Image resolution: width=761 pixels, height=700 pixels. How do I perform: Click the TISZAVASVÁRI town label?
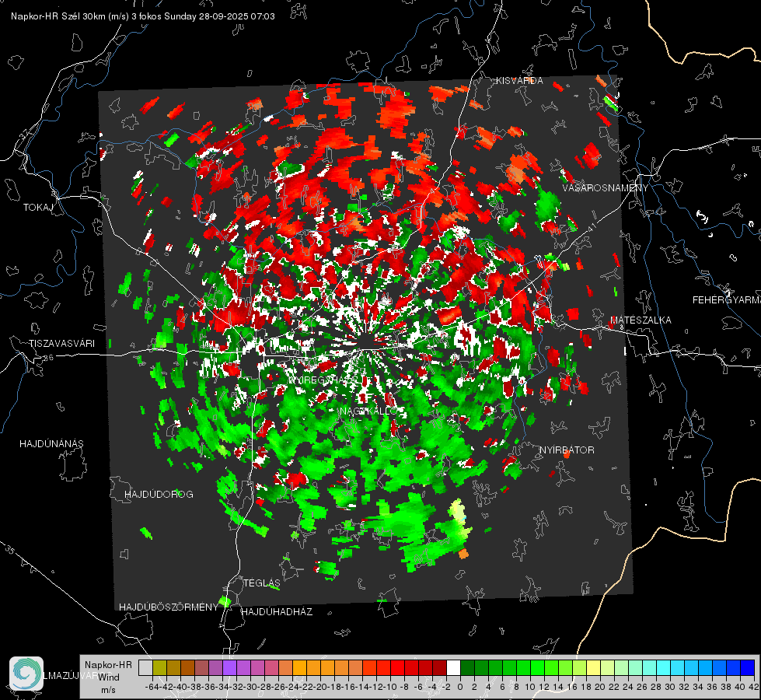pyautogui.click(x=62, y=344)
